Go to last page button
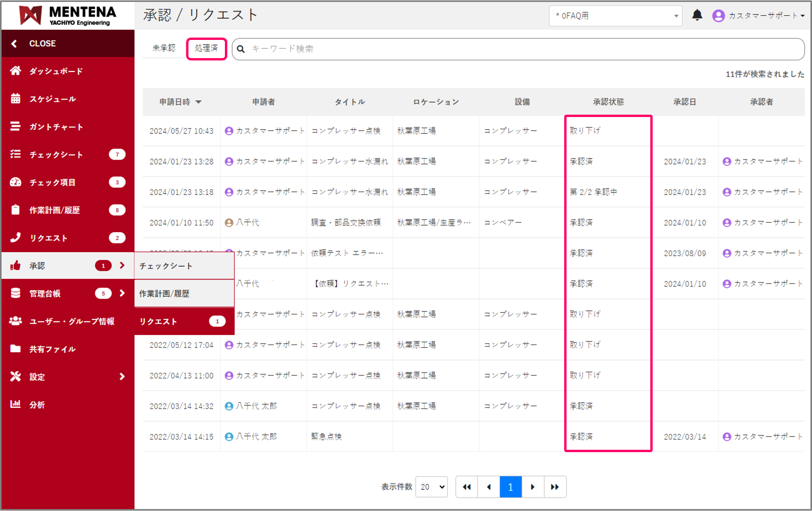The height and width of the screenshot is (511, 812). coord(555,487)
